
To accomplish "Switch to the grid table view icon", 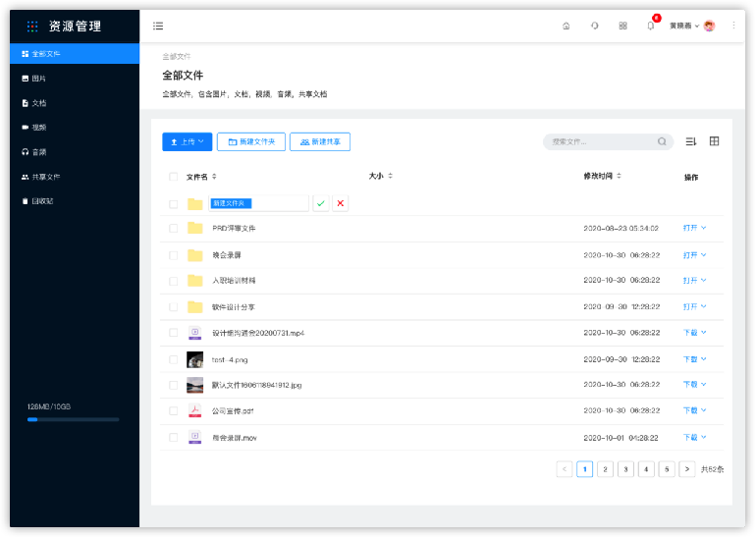I will (714, 140).
